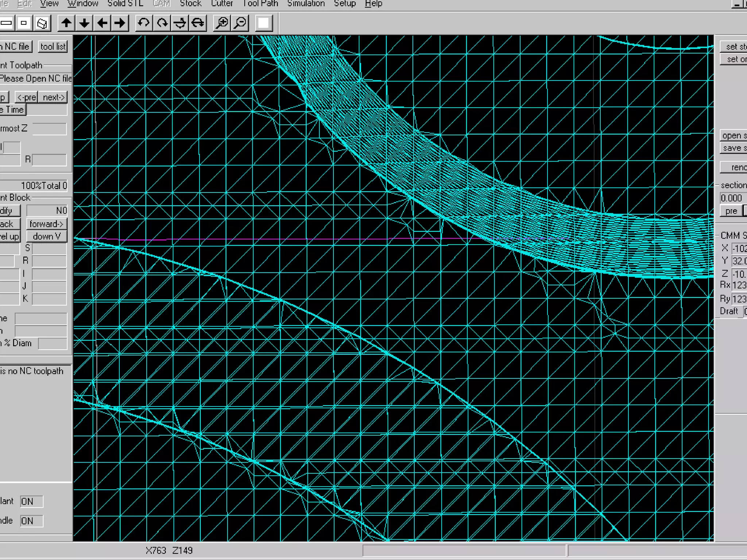The image size is (747, 560).
Task: Click the pan down arrow icon
Action: (84, 23)
